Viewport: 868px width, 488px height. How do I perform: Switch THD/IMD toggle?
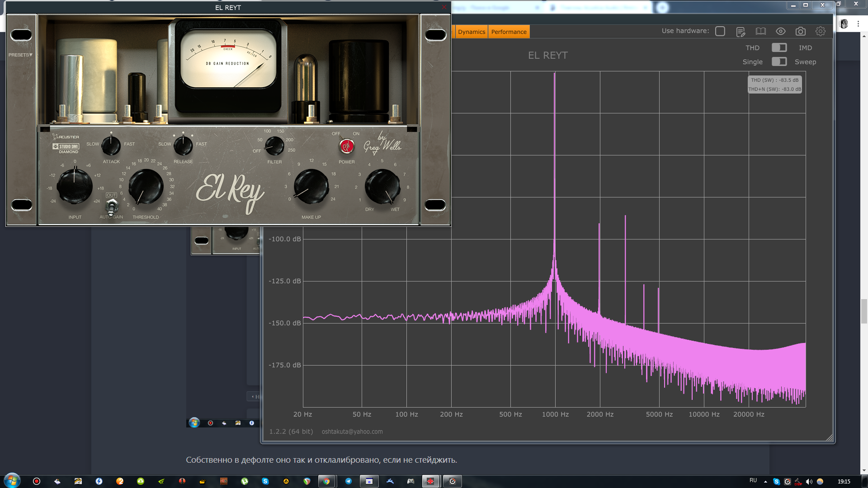coord(779,47)
